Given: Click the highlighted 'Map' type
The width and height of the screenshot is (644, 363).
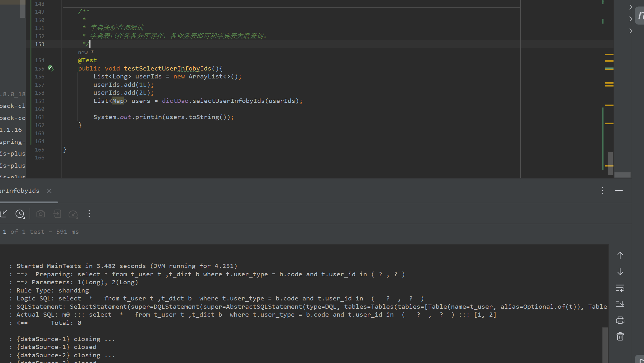Looking at the screenshot, I should click(118, 101).
